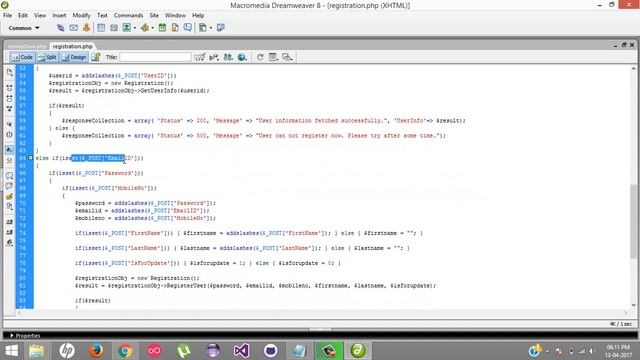
Task: Click the Indent Code icon
Action: [x=9, y=222]
